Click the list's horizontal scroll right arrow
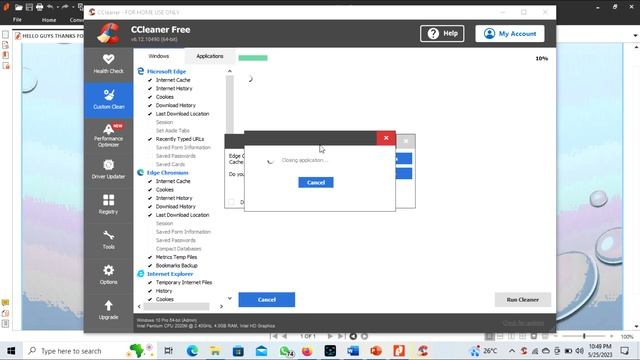640x360 pixels. [x=222, y=307]
